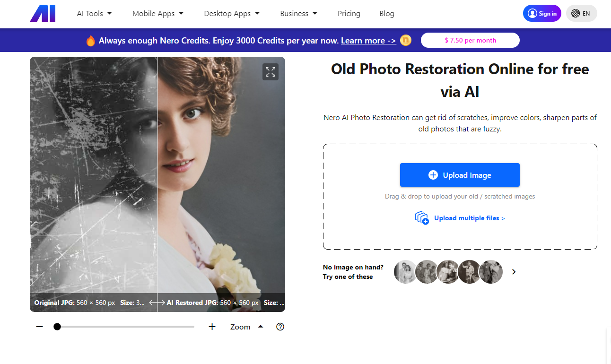Click the zoom in plus icon
Viewport: 611px width, 364px height.
[212, 327]
